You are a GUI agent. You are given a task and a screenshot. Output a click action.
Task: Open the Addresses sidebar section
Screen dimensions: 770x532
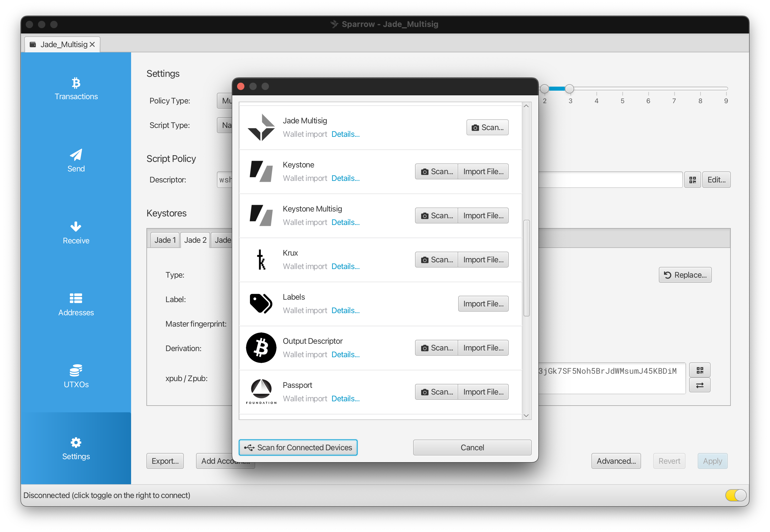click(76, 305)
